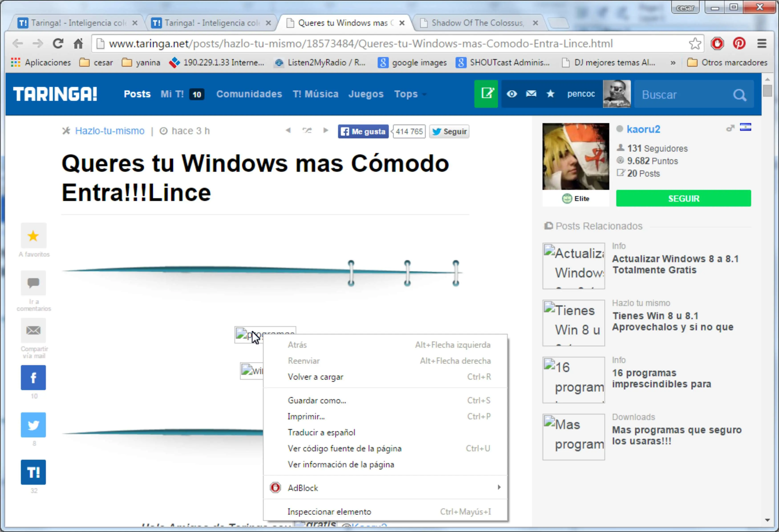Go to previous post arrow
779x532 pixels.
(288, 130)
